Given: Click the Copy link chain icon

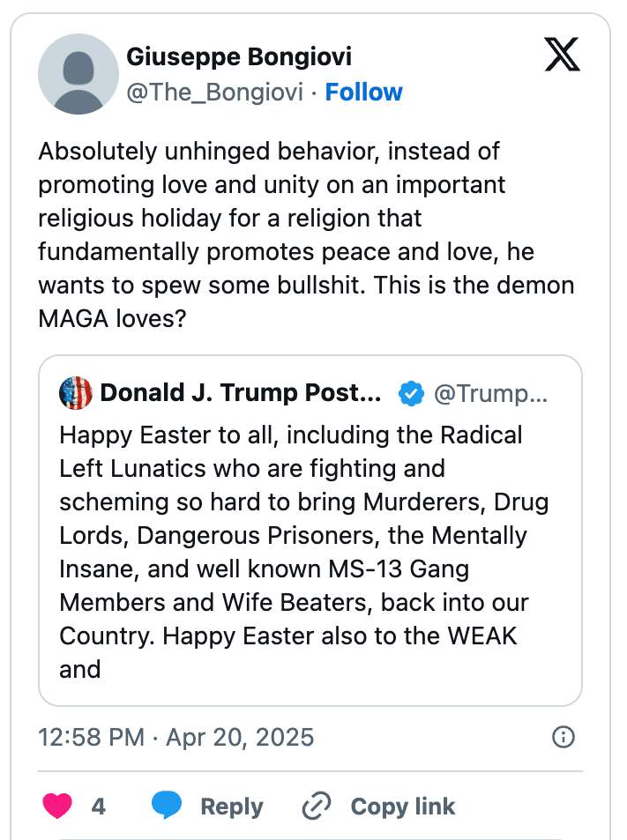Looking at the screenshot, I should pyautogui.click(x=315, y=806).
